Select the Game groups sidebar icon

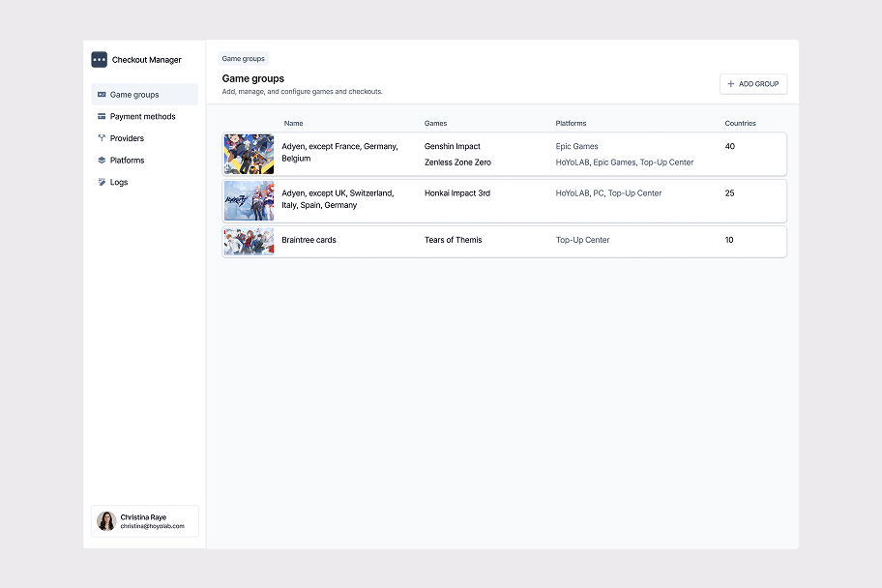(x=101, y=94)
